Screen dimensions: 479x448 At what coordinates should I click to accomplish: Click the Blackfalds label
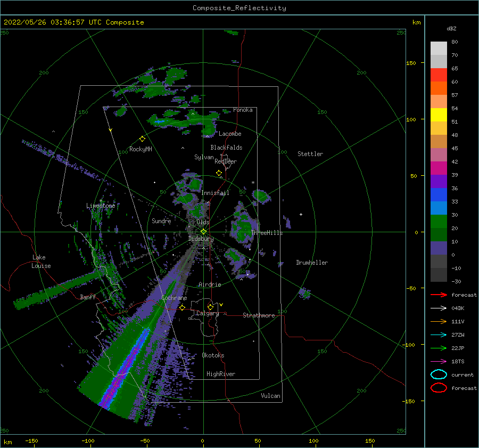(226, 148)
